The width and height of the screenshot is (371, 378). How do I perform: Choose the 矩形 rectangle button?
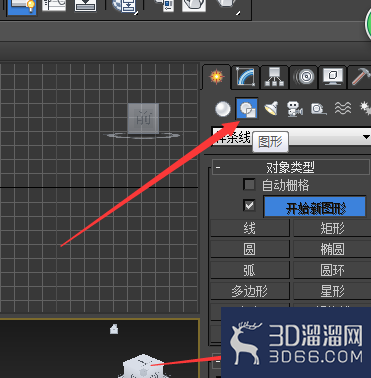[332, 228]
